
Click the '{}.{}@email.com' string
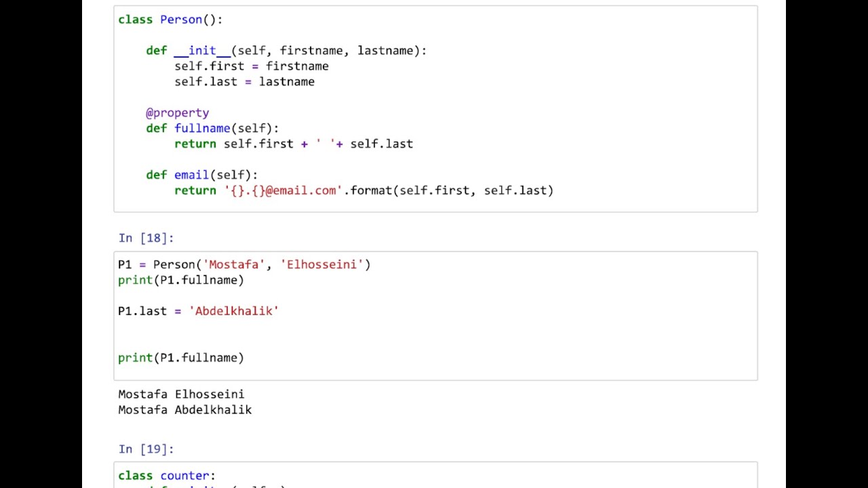[x=283, y=191]
